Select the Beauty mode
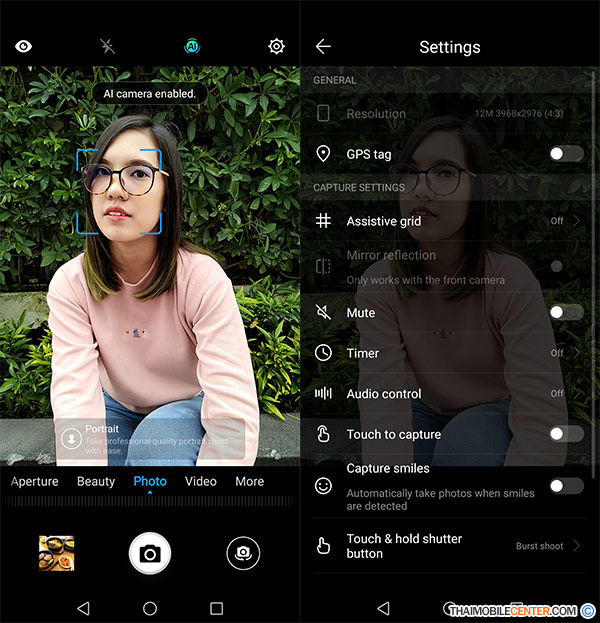The image size is (600, 623). click(x=96, y=481)
